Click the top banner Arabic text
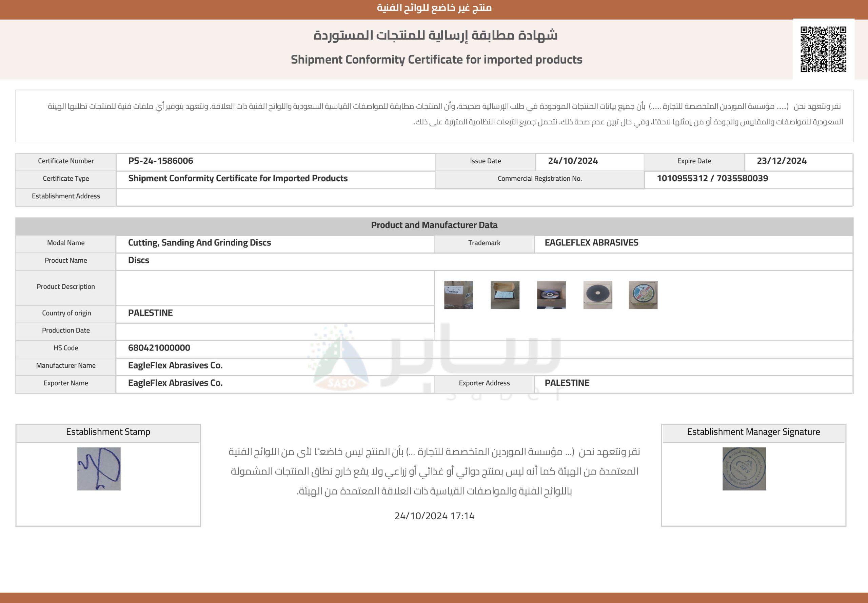This screenshot has height=603, width=868. tap(434, 7)
